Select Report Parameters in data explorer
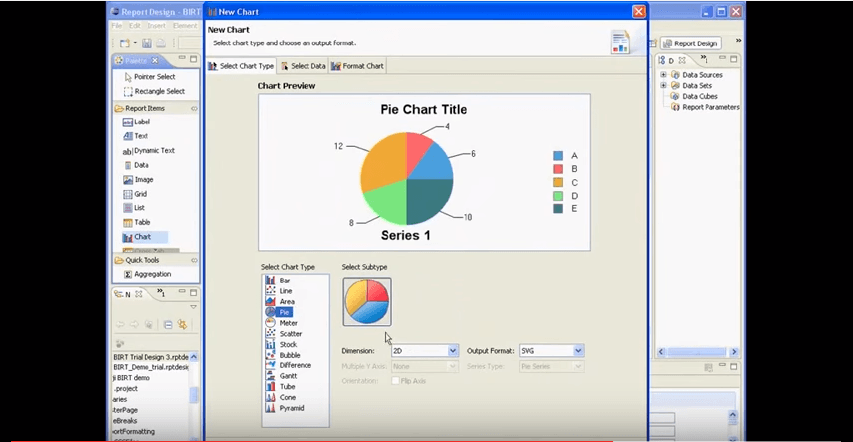Image resolution: width=853 pixels, height=442 pixels. 711,107
